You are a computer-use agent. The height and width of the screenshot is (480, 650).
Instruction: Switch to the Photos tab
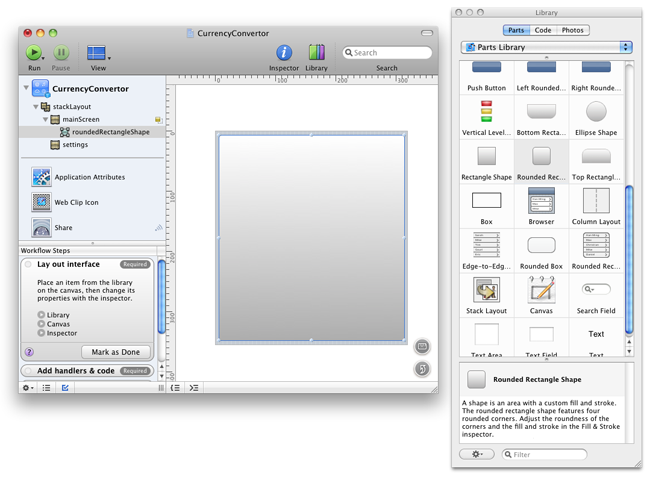tap(572, 30)
